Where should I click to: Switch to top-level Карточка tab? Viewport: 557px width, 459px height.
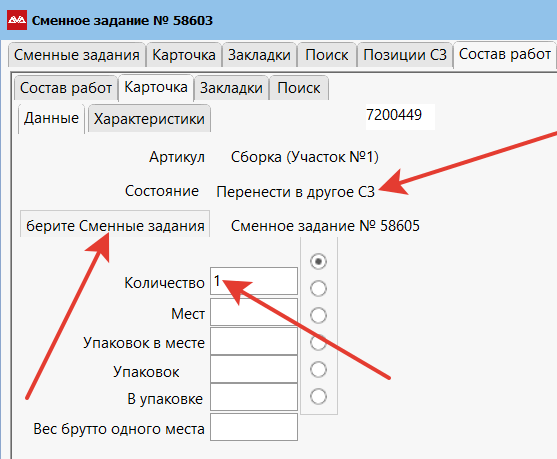coord(184,55)
